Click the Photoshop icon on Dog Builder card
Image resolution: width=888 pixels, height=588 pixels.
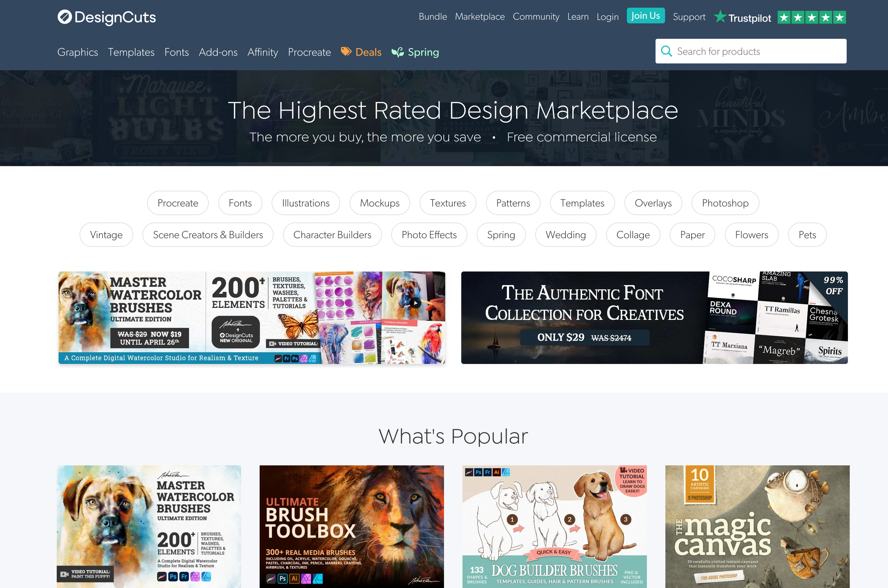tap(478, 472)
